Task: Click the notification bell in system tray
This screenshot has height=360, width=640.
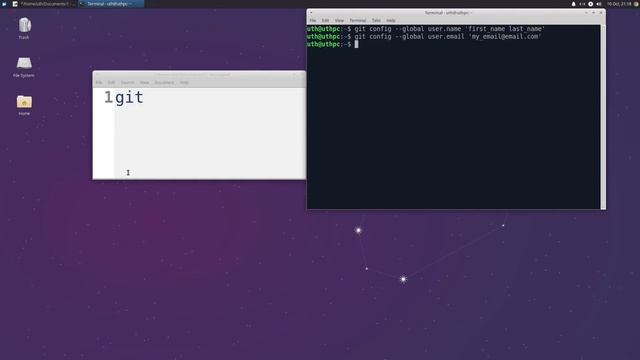Action: pyautogui.click(x=573, y=4)
